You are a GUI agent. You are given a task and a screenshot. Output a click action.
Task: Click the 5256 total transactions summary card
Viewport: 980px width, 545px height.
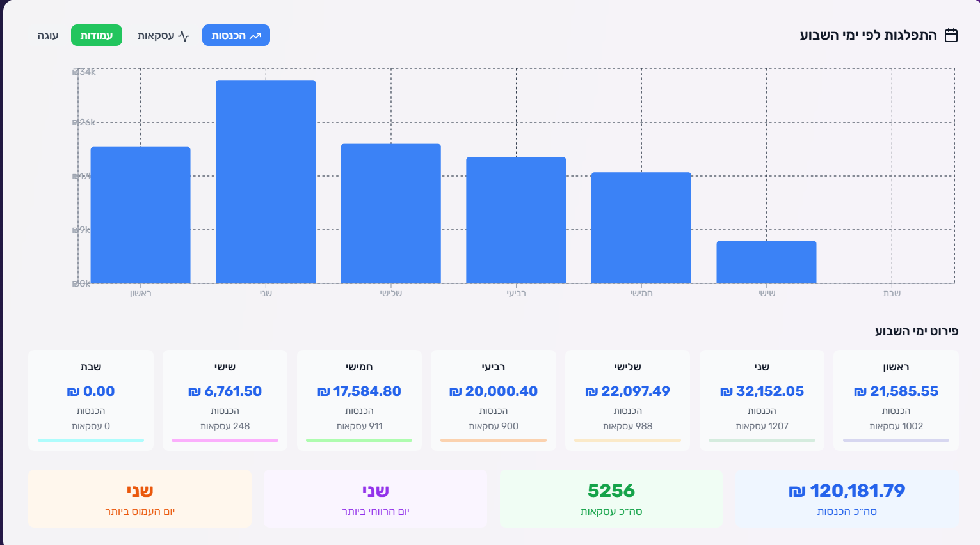click(611, 498)
